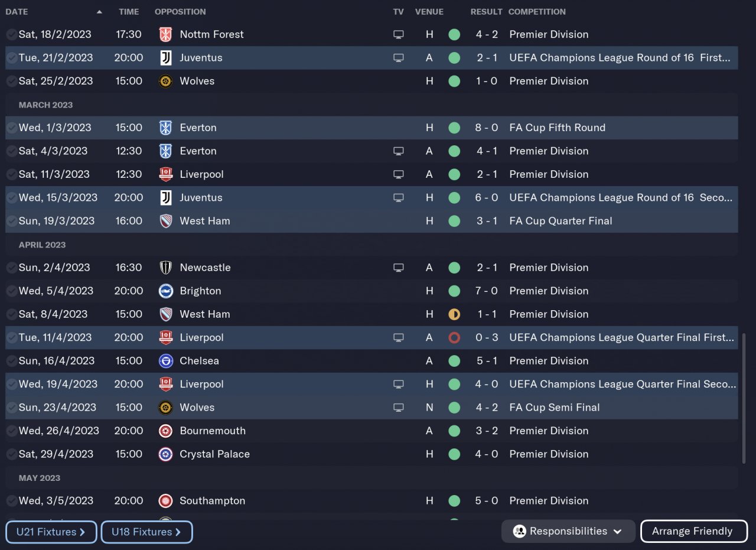
Task: Click the Date column sort arrow
Action: click(x=99, y=12)
